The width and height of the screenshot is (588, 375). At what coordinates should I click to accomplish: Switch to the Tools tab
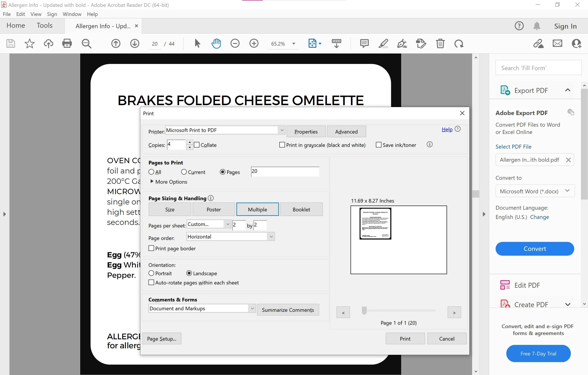tap(44, 25)
